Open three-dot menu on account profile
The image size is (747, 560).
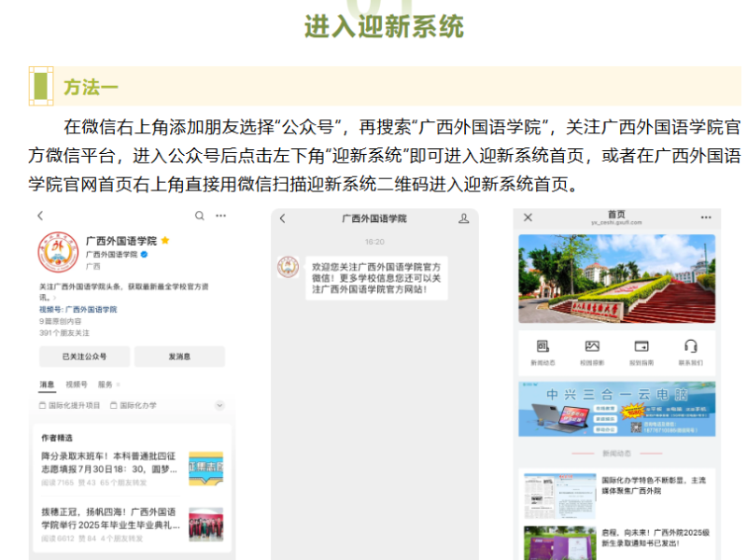coord(220,216)
